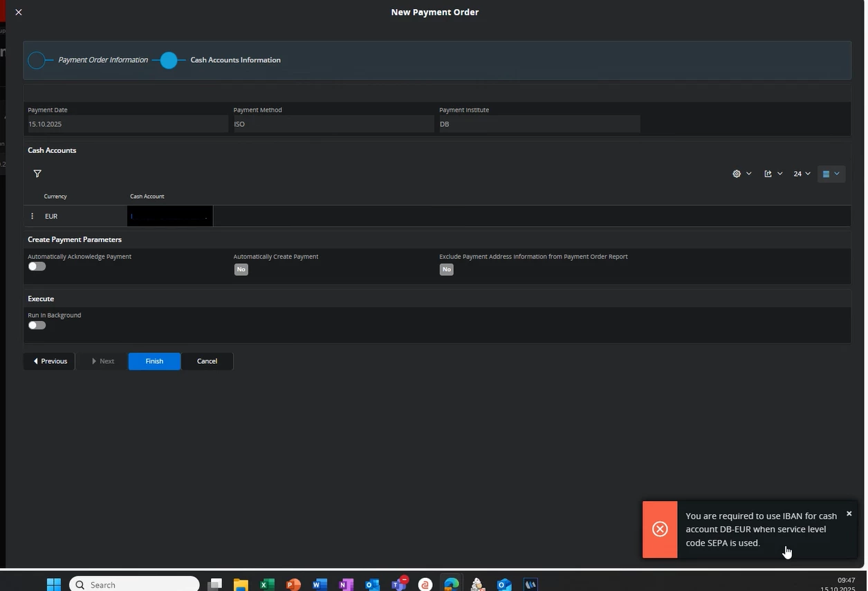Open OneNote from taskbar

click(x=346, y=585)
